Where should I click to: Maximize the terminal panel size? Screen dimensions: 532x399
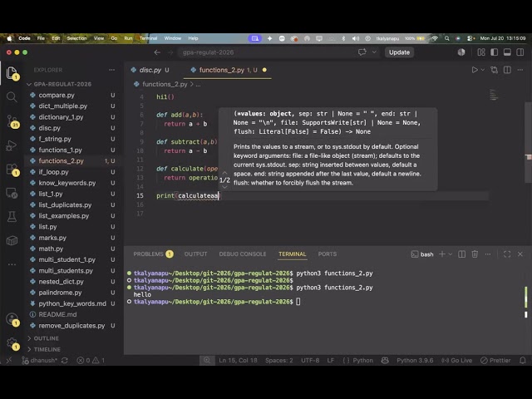pyautogui.click(x=507, y=254)
